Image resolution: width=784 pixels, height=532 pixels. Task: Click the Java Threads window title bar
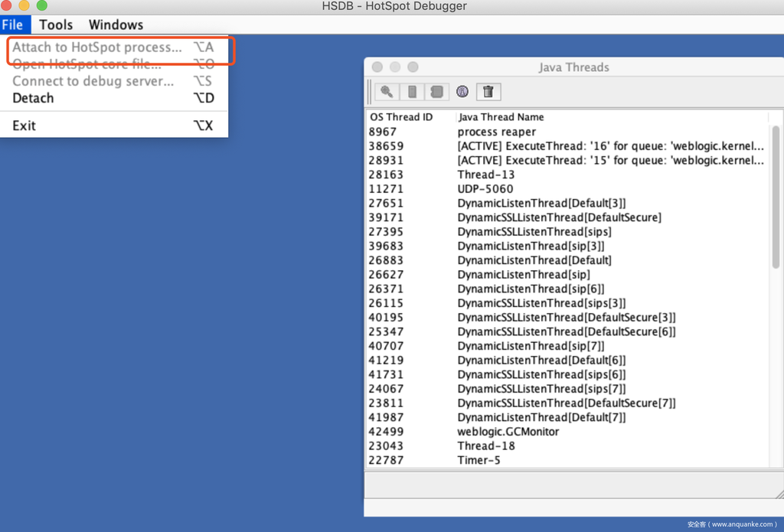pos(574,67)
